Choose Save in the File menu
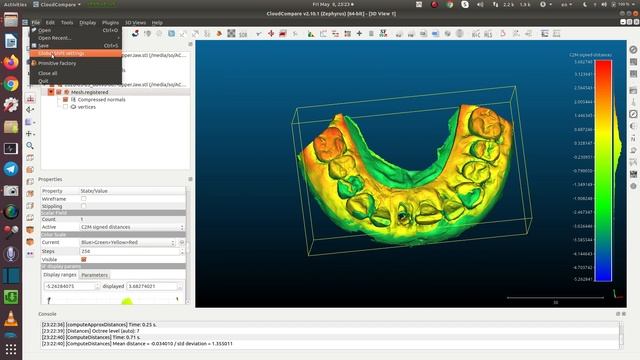 click(75, 46)
